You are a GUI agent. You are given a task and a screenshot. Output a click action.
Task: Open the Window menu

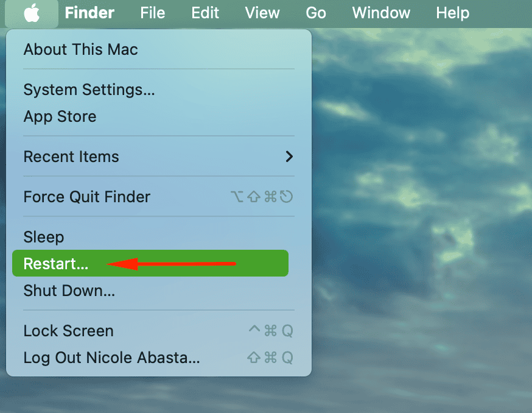coord(381,13)
